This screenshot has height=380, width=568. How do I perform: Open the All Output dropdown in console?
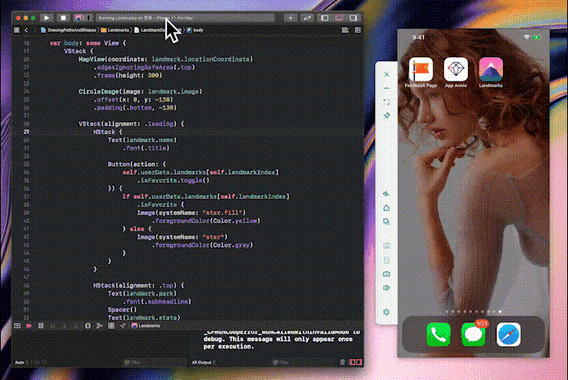click(x=204, y=362)
